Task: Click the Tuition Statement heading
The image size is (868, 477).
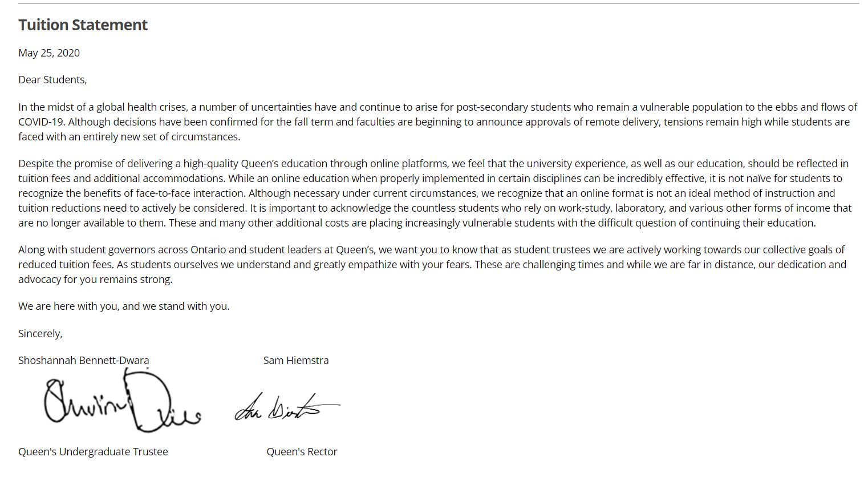Action: tap(83, 25)
